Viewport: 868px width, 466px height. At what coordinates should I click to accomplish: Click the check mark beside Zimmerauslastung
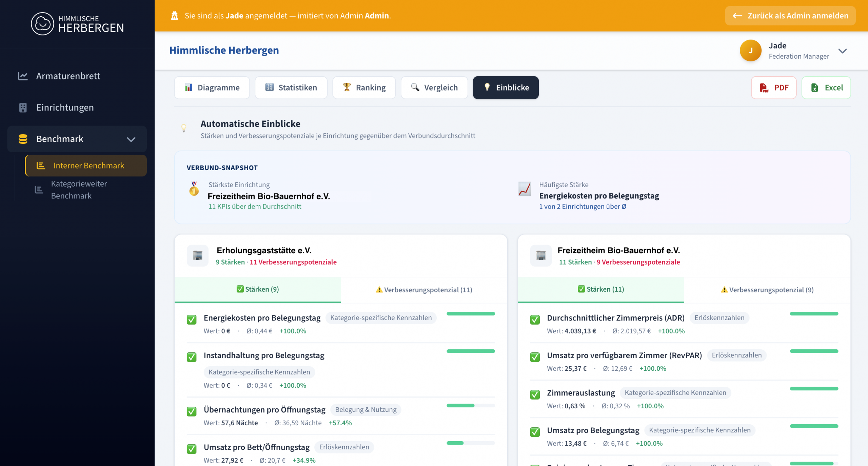[x=535, y=394]
